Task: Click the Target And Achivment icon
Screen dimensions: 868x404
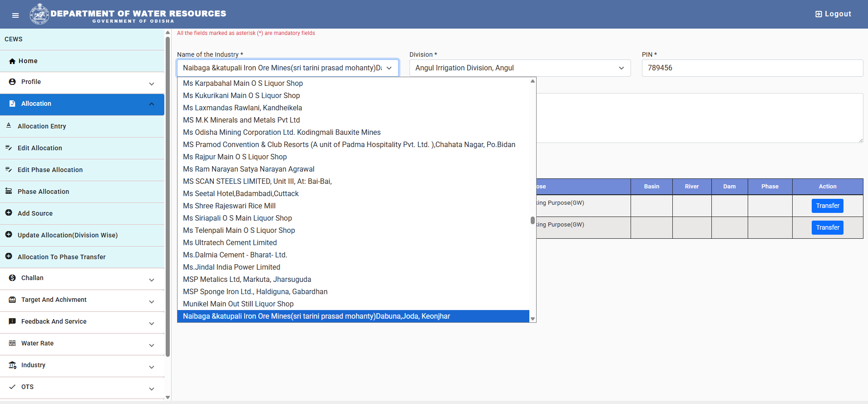Action: 12,300
